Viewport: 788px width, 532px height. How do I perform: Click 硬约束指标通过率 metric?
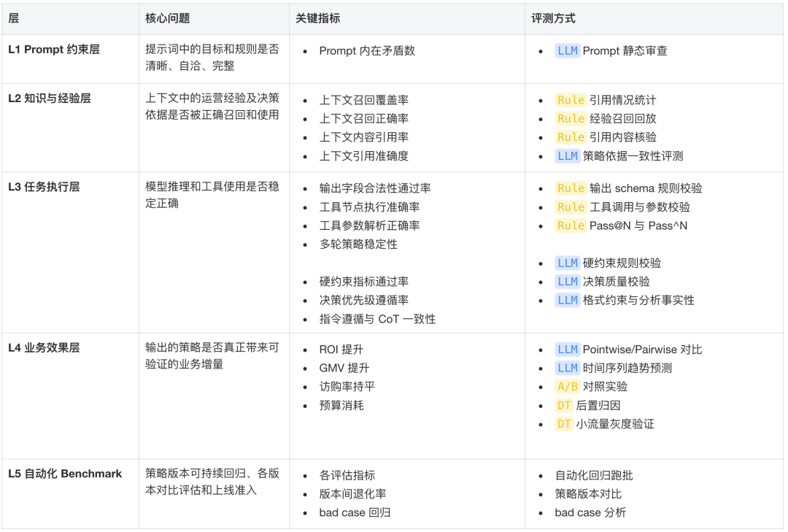pos(364,282)
